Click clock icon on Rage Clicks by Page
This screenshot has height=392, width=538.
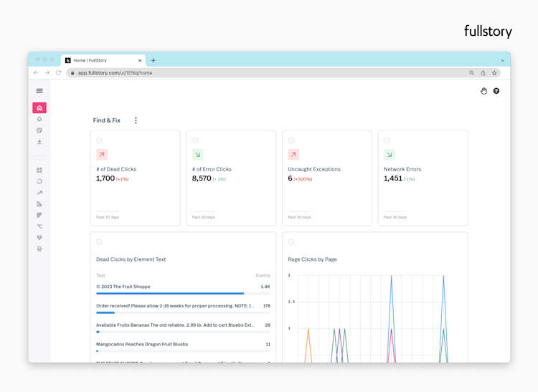[291, 242]
